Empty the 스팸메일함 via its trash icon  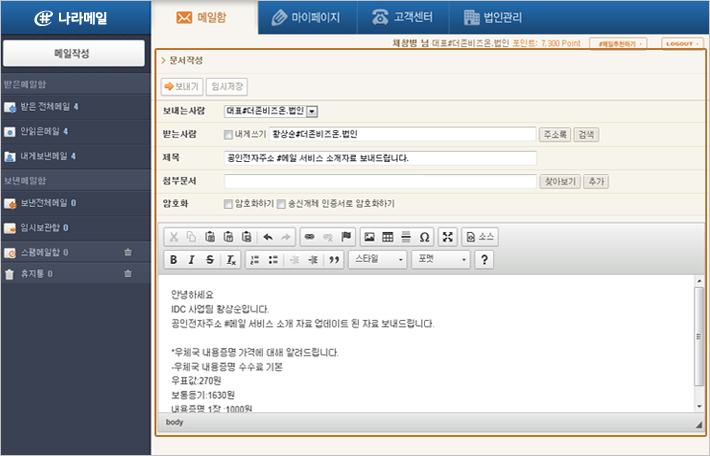tap(128, 252)
